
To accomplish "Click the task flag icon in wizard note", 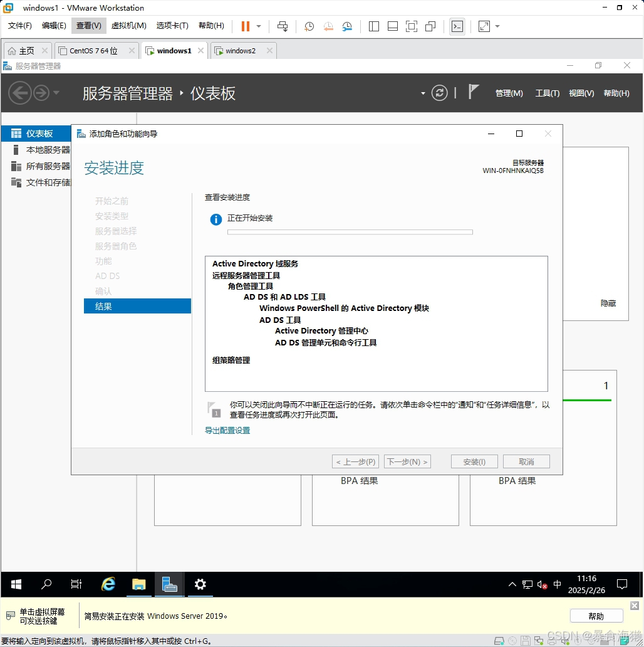I will [214, 409].
